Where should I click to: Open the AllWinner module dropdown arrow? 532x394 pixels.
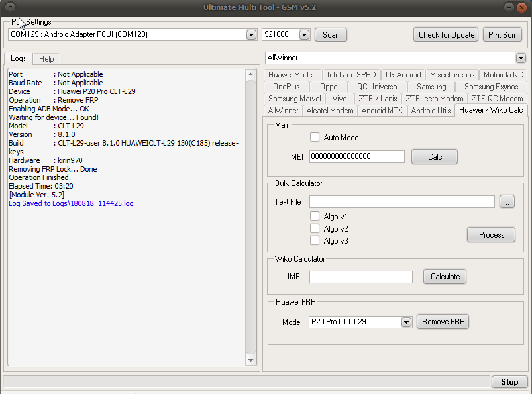(521, 58)
